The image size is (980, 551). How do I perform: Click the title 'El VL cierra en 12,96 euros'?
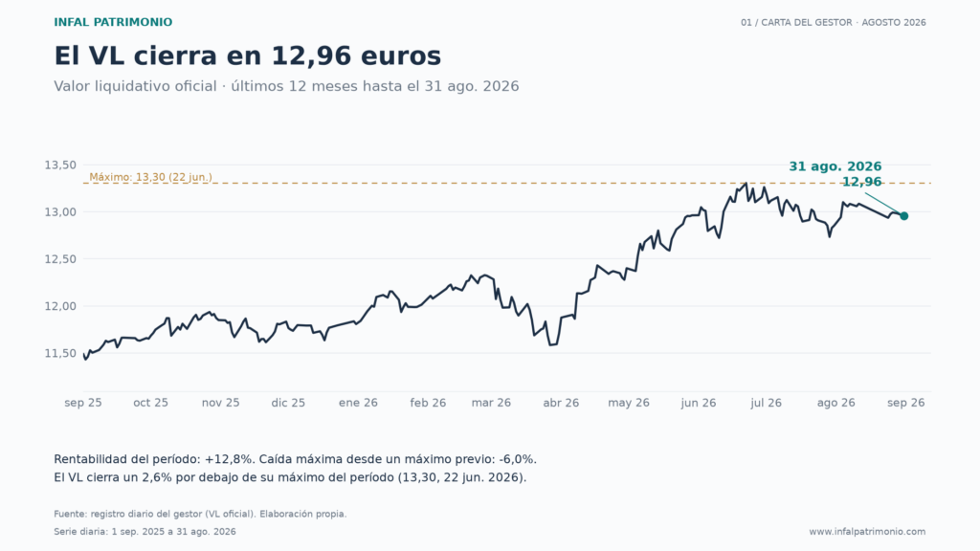[248, 55]
